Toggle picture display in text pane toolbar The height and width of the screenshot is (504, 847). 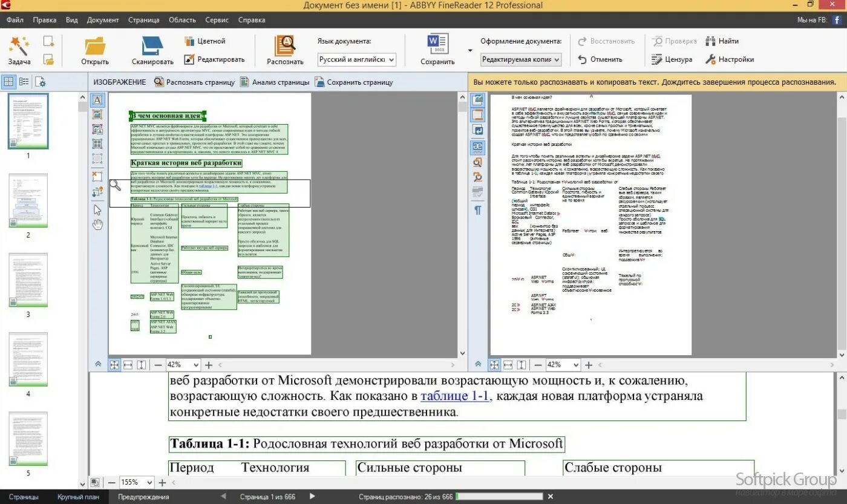478,99
